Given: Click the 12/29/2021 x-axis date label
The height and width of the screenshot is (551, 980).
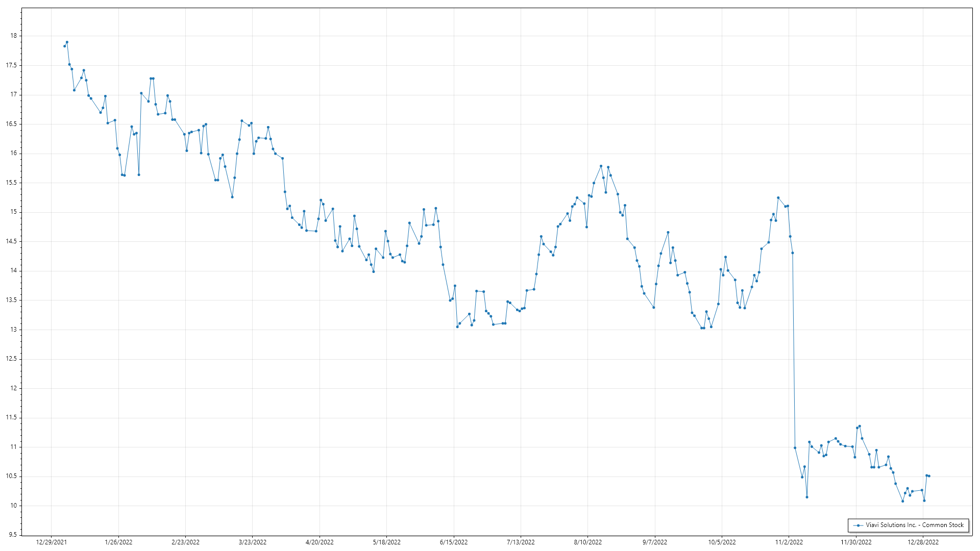Looking at the screenshot, I should point(51,542).
